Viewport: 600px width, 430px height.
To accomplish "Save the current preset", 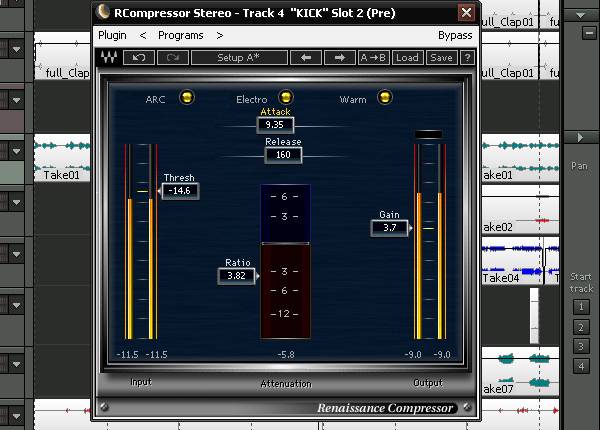I will (x=441, y=58).
